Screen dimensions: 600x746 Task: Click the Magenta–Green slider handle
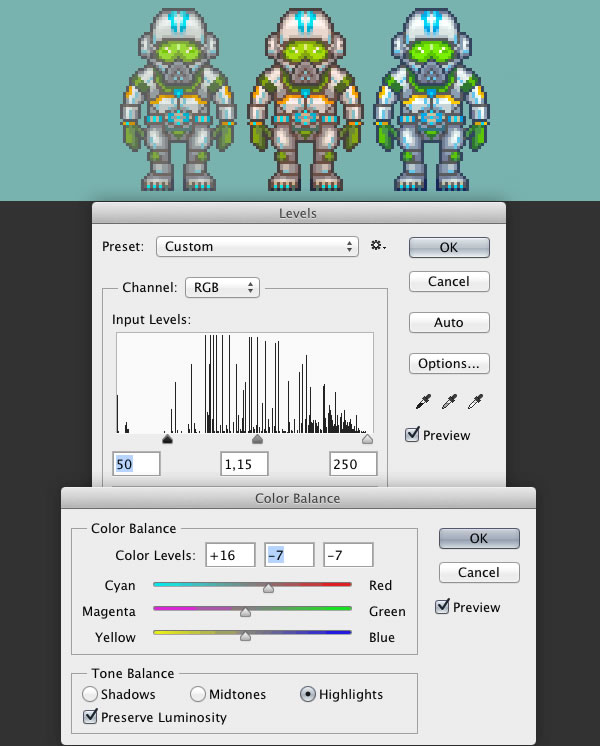click(246, 612)
